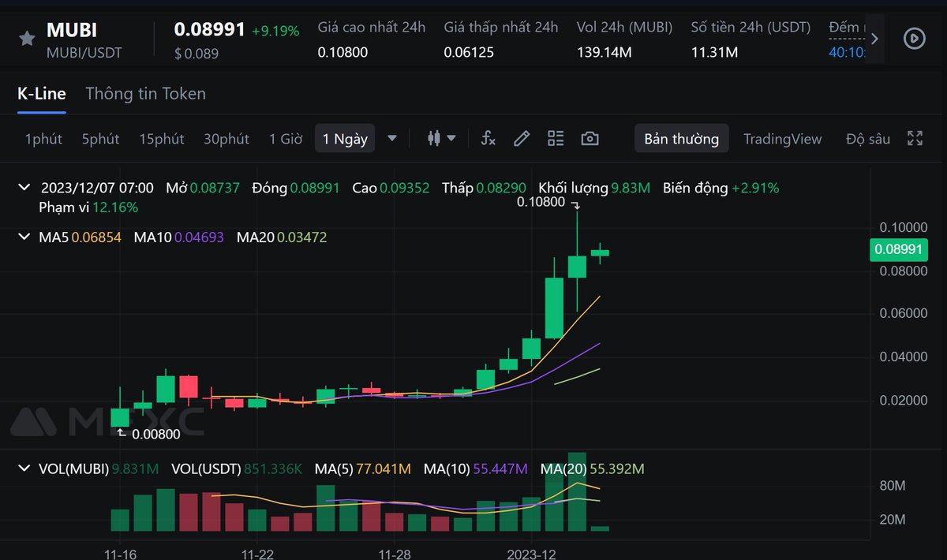Star MUBI as a favorite
Image resolution: width=947 pixels, height=560 pixels.
tap(27, 38)
